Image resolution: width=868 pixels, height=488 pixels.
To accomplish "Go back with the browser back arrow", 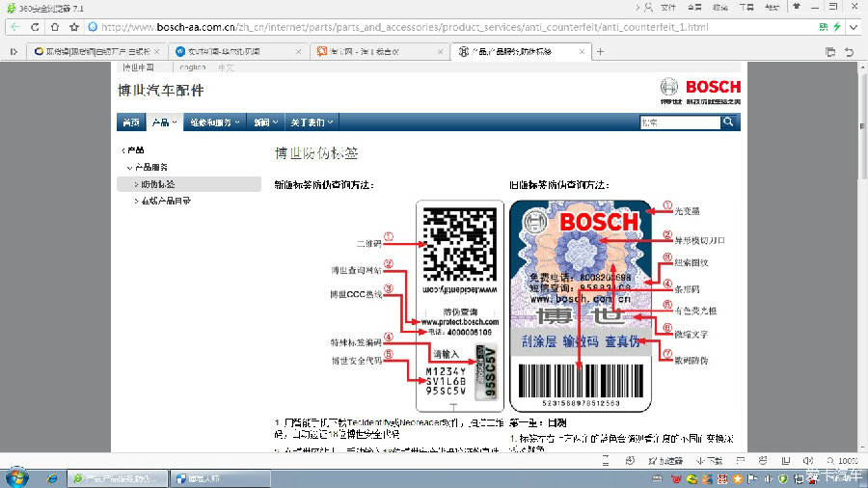I will click(x=14, y=27).
